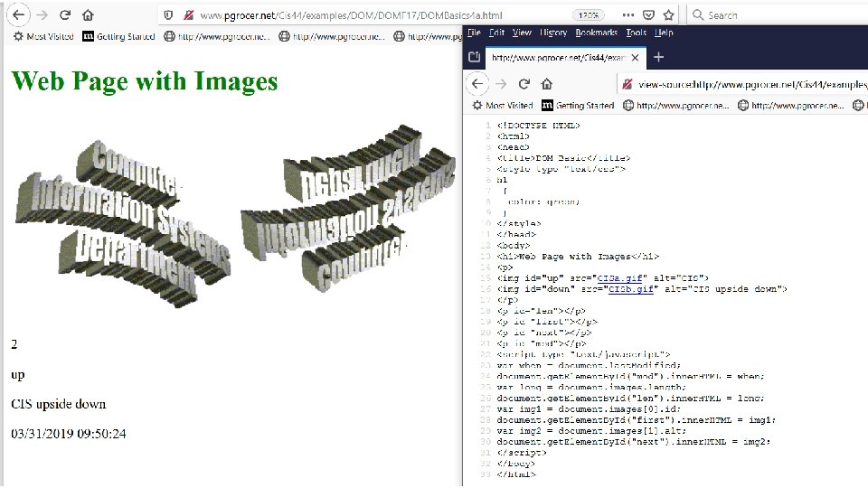Open Getting Started bookmark in left window
868x488 pixels.
[118, 36]
